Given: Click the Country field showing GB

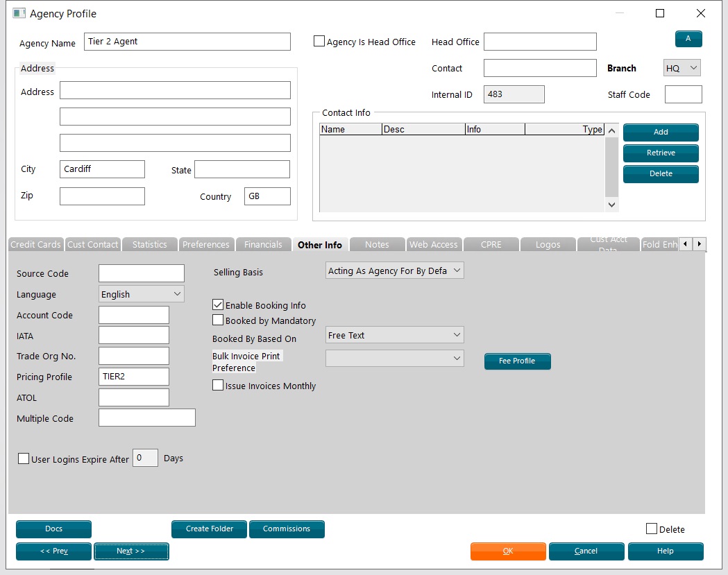Looking at the screenshot, I should point(267,196).
